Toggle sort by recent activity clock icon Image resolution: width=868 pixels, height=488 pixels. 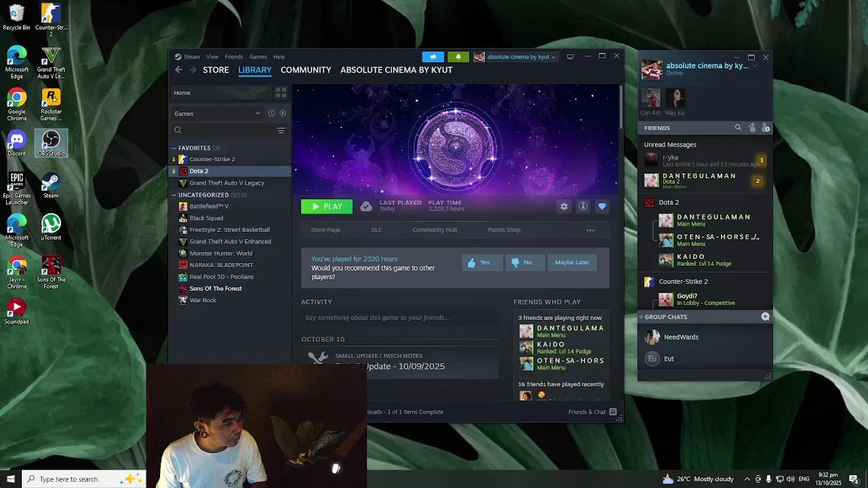pyautogui.click(x=271, y=114)
